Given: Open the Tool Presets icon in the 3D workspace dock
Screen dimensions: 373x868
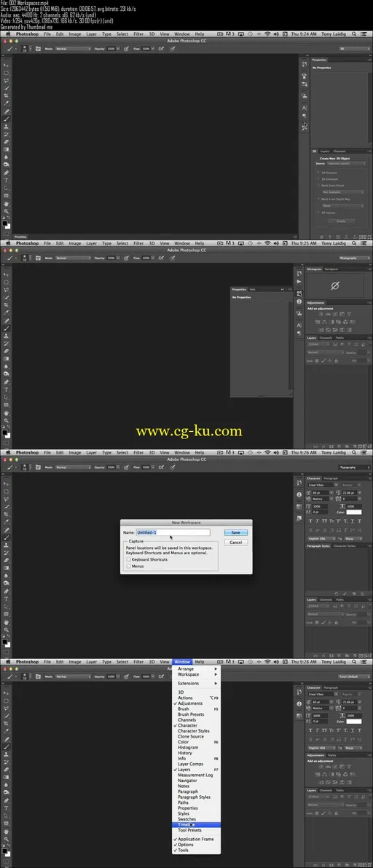Looking at the screenshot, I should (305, 127).
